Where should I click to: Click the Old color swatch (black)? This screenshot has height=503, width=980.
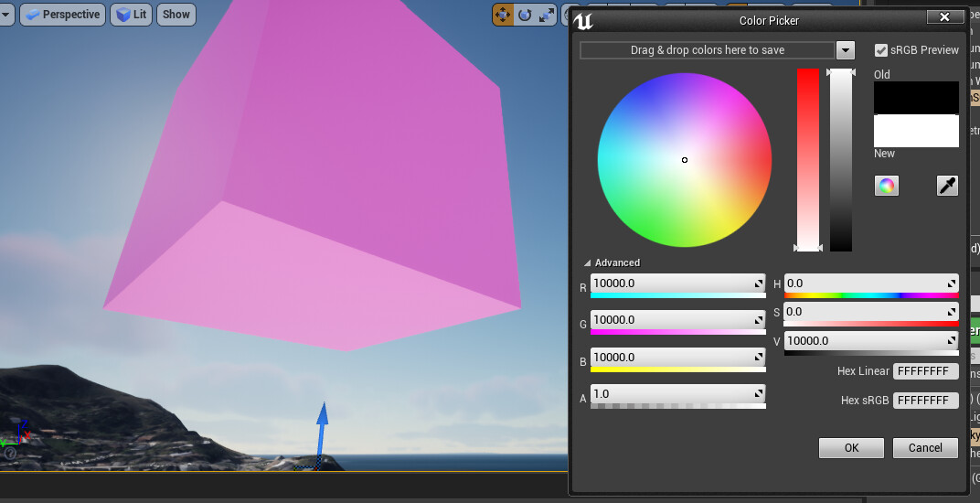tap(916, 98)
